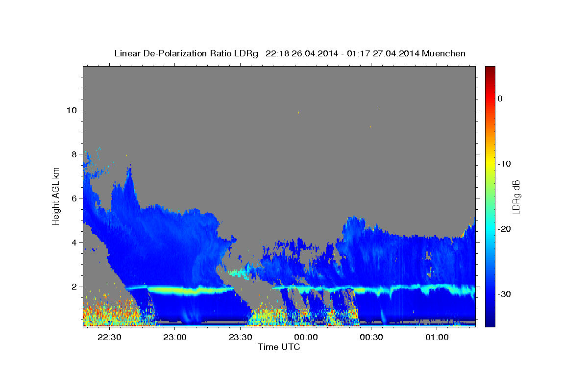Click the colorbar value '-10'
This screenshot has height=392, width=588.
pos(504,164)
